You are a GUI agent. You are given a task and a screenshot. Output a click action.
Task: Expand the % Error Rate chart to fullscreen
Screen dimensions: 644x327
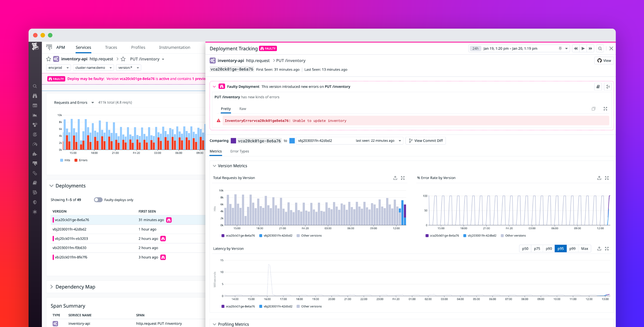(607, 178)
